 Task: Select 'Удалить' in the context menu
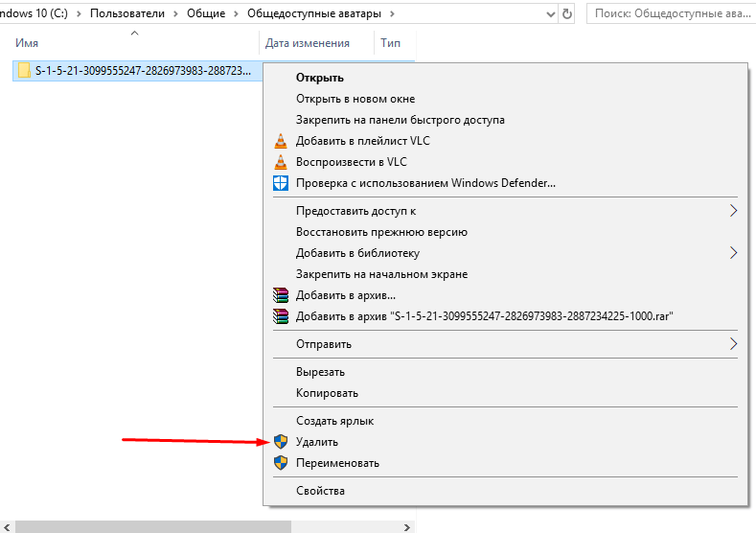click(x=317, y=442)
